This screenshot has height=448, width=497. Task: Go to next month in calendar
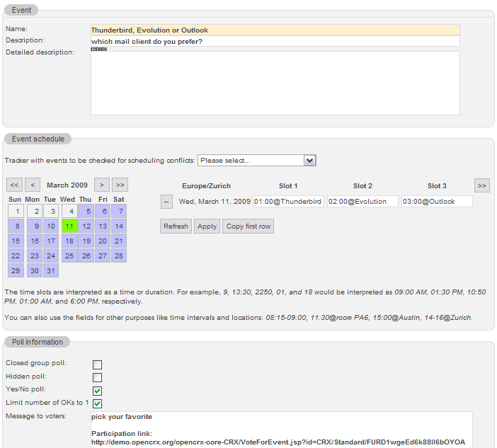102,185
